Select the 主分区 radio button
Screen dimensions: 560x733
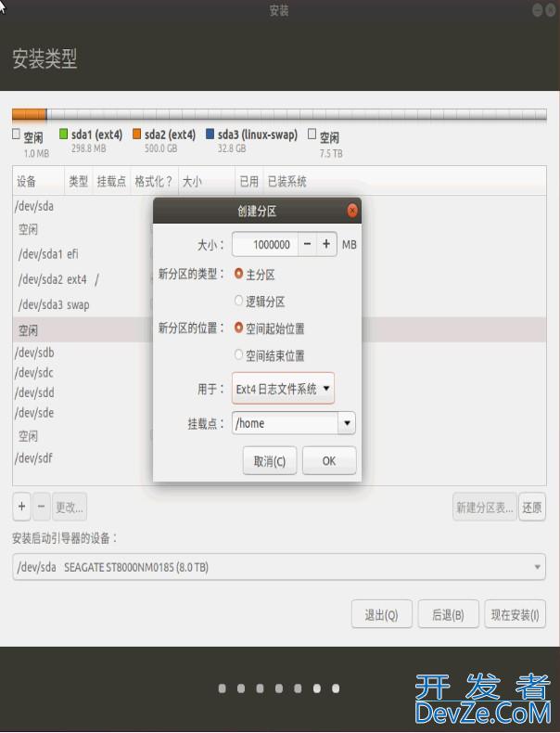pos(238,274)
